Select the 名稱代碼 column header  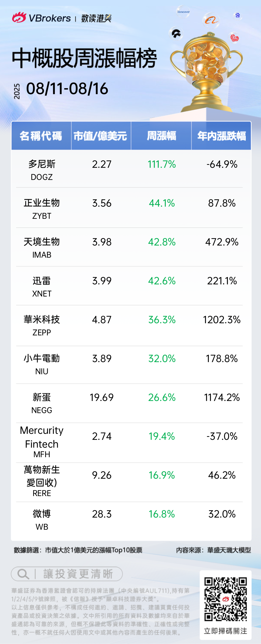(x=41, y=136)
